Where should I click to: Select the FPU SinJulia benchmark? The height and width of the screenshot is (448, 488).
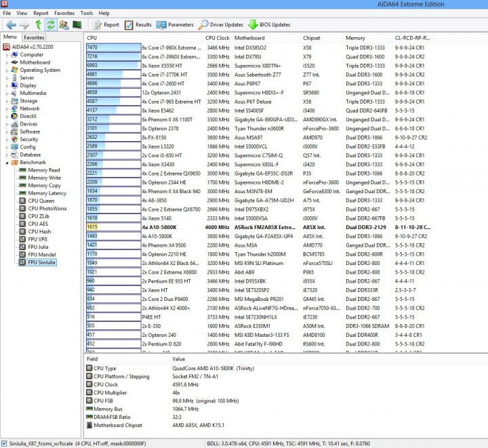(x=41, y=262)
